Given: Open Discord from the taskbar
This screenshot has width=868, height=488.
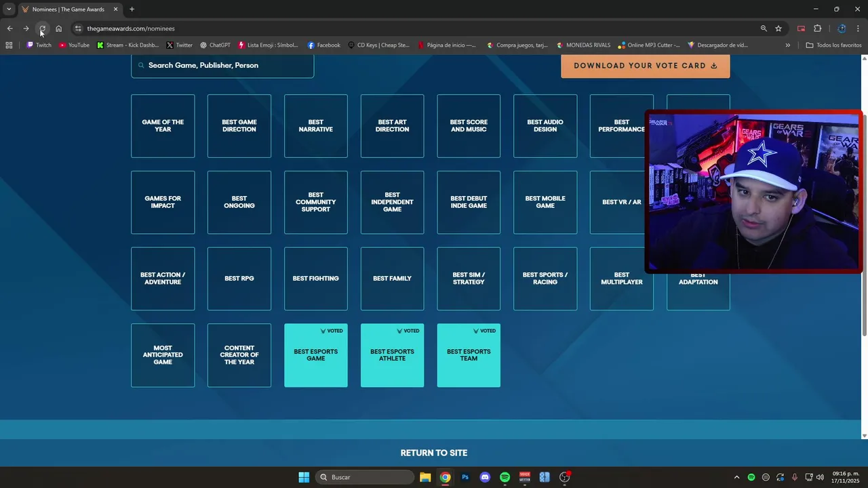Looking at the screenshot, I should tap(485, 477).
